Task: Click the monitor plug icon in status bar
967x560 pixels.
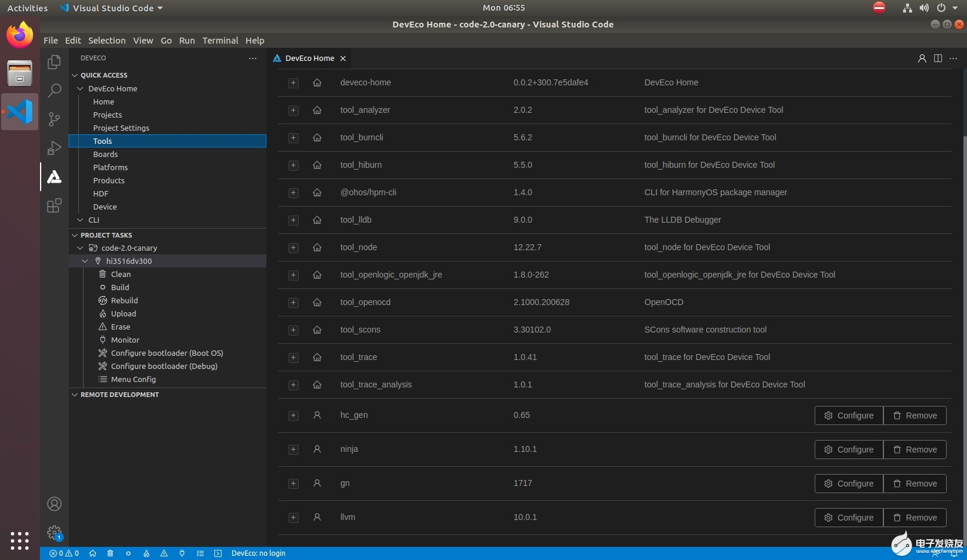Action: click(x=182, y=553)
